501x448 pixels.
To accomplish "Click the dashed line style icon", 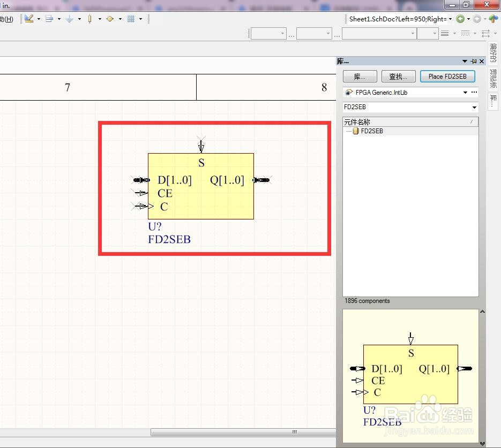I will click(x=465, y=33).
